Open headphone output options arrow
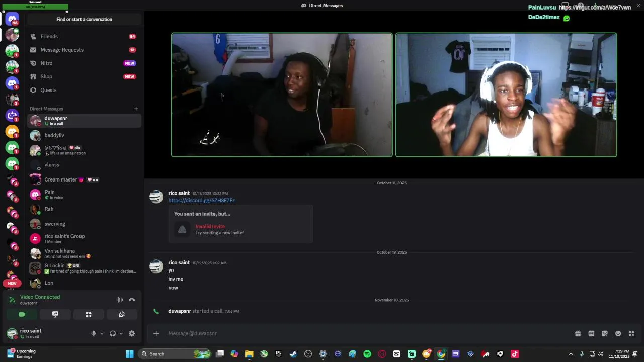The width and height of the screenshot is (644, 362). tap(121, 333)
